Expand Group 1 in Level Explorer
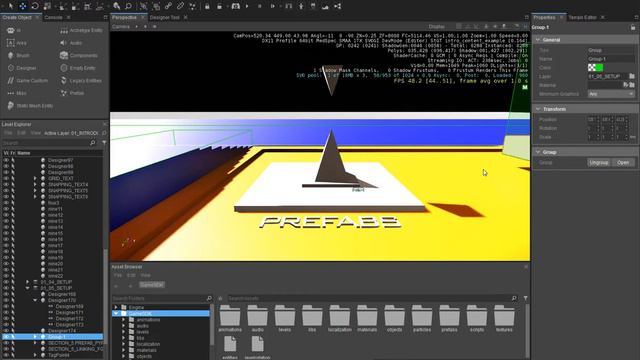The height and width of the screenshot is (360, 640). [35, 337]
